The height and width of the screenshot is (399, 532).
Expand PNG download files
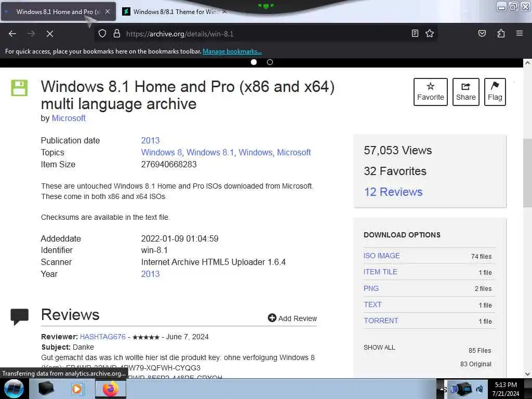click(371, 288)
